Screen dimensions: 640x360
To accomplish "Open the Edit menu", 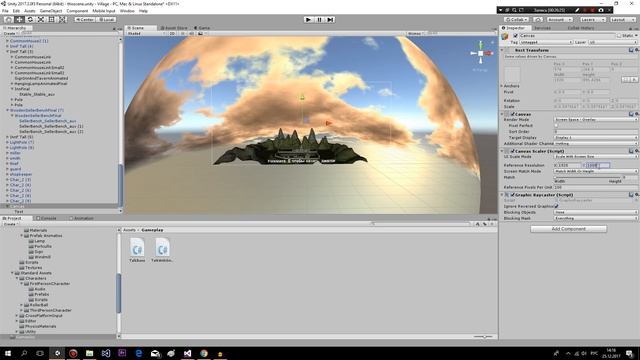I will (x=16, y=11).
